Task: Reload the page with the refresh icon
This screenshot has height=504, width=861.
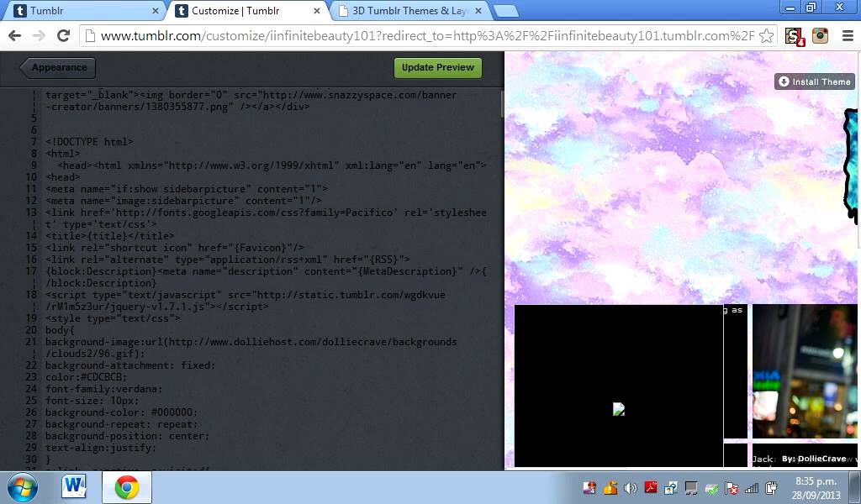Action: tap(64, 35)
